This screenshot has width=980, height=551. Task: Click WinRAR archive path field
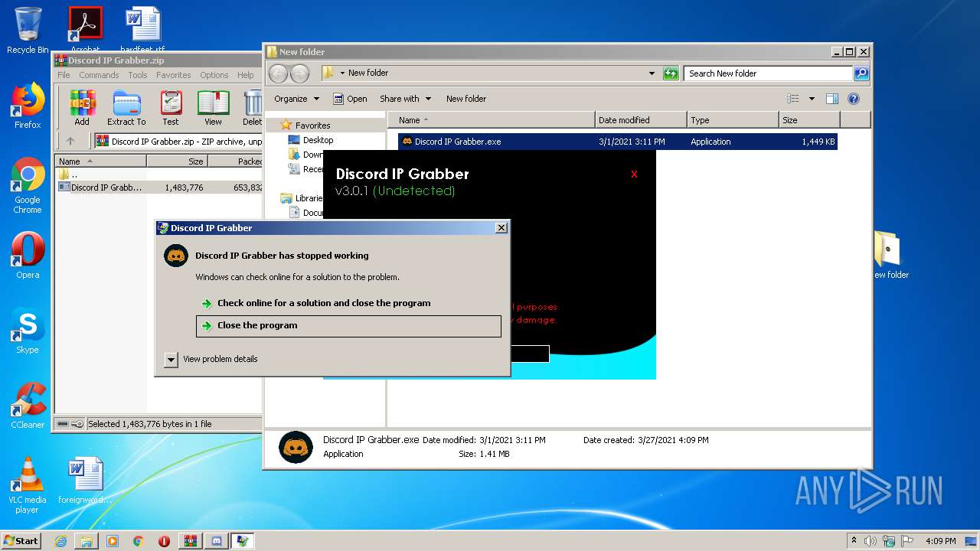coord(178,141)
